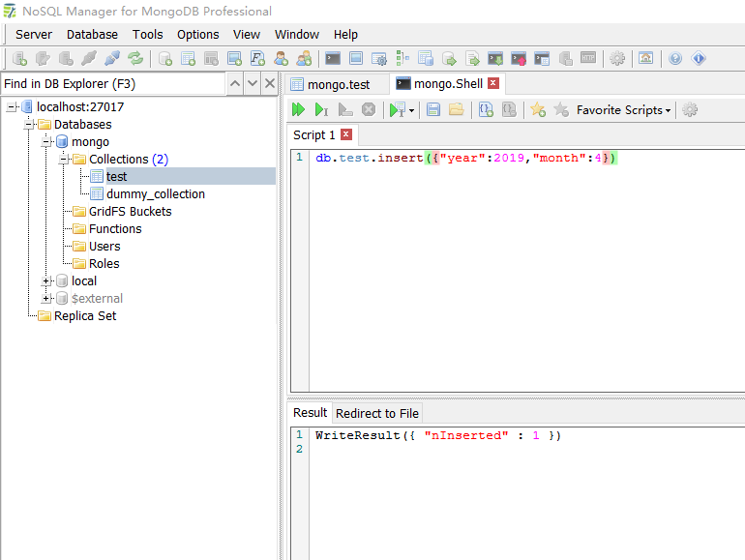Select the Result tab
745x560 pixels.
310,413
